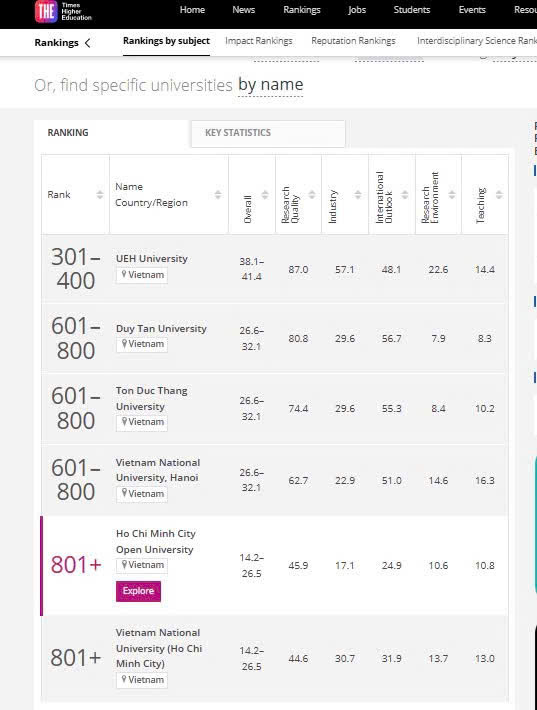
Task: Click the 48.1 International Outlook score
Action: pyautogui.click(x=392, y=269)
